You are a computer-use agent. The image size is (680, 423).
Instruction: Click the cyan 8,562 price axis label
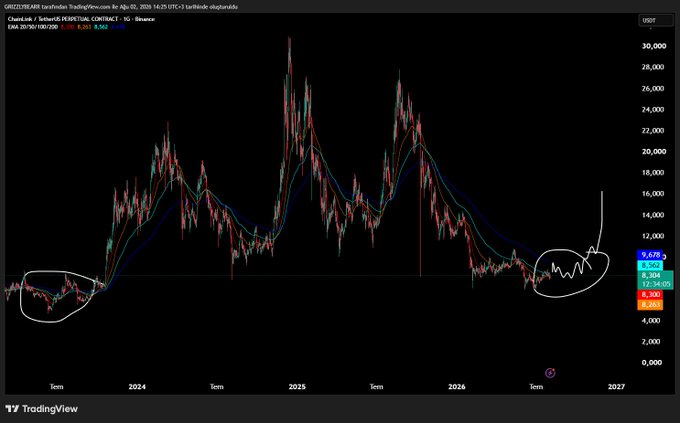(650, 265)
